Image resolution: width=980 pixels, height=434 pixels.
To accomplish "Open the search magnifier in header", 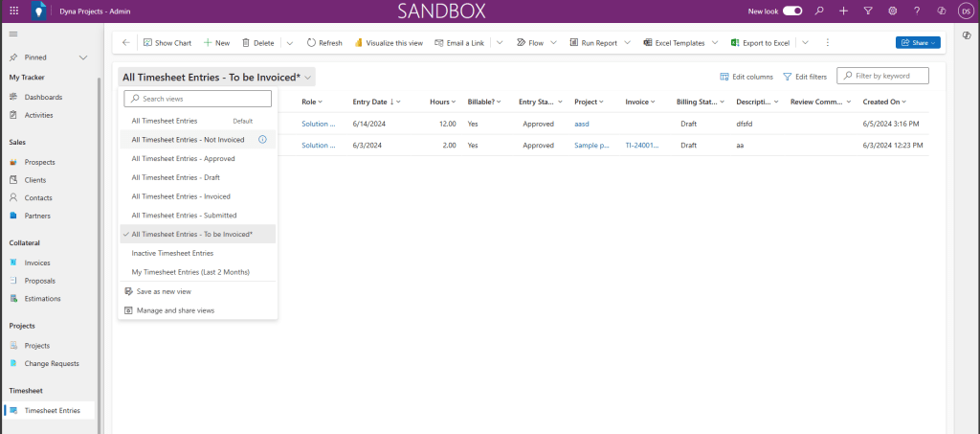I will (x=818, y=11).
